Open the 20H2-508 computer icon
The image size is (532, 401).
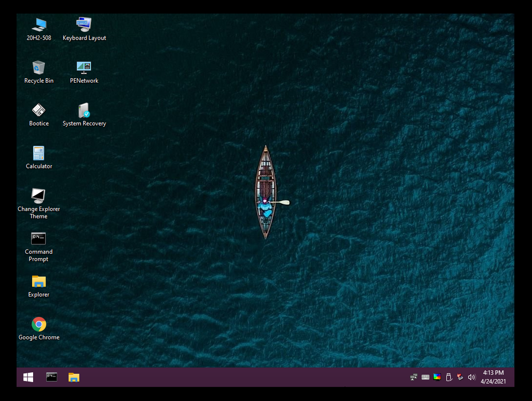[39, 29]
